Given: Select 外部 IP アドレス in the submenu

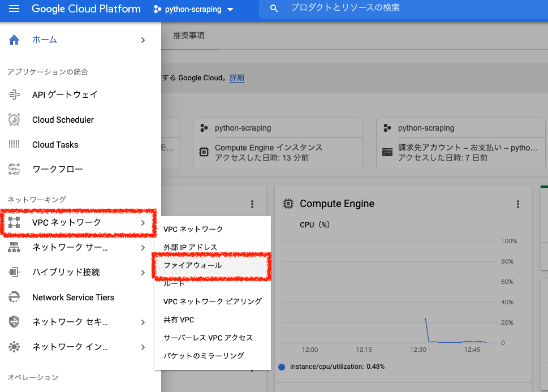Looking at the screenshot, I should (x=213, y=247).
